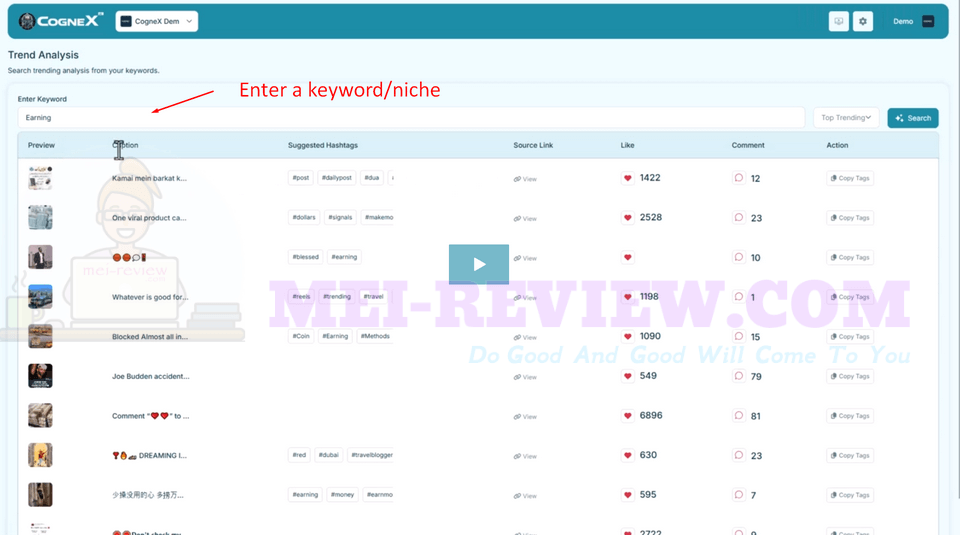Image resolution: width=960 pixels, height=535 pixels.
Task: Select the #dua hashtag
Action: [372, 178]
